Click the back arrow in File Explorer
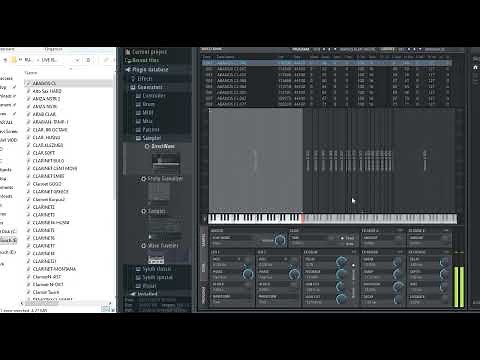 point(5,60)
